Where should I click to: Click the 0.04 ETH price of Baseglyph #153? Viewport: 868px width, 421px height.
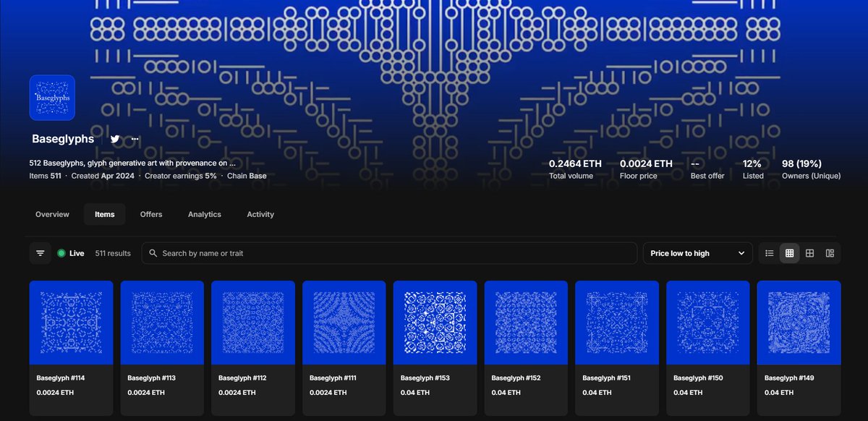415,393
